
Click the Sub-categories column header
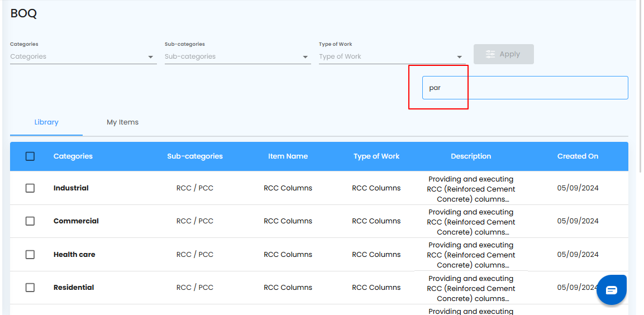click(x=195, y=156)
